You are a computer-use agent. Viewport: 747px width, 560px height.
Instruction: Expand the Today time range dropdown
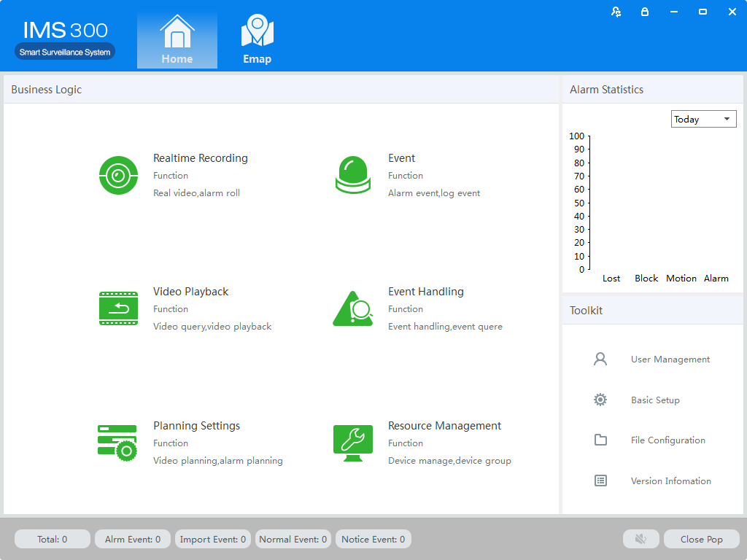tap(703, 119)
